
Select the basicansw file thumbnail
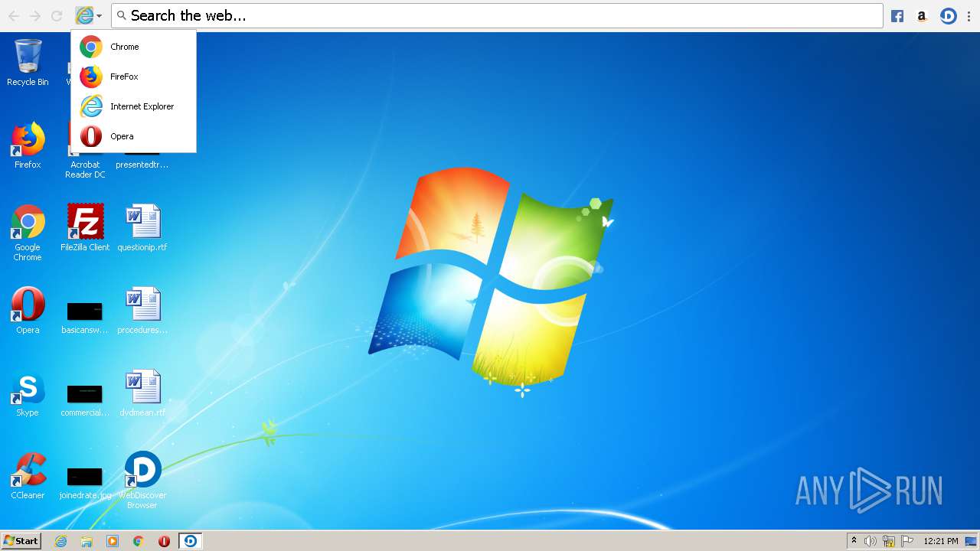[x=85, y=311]
